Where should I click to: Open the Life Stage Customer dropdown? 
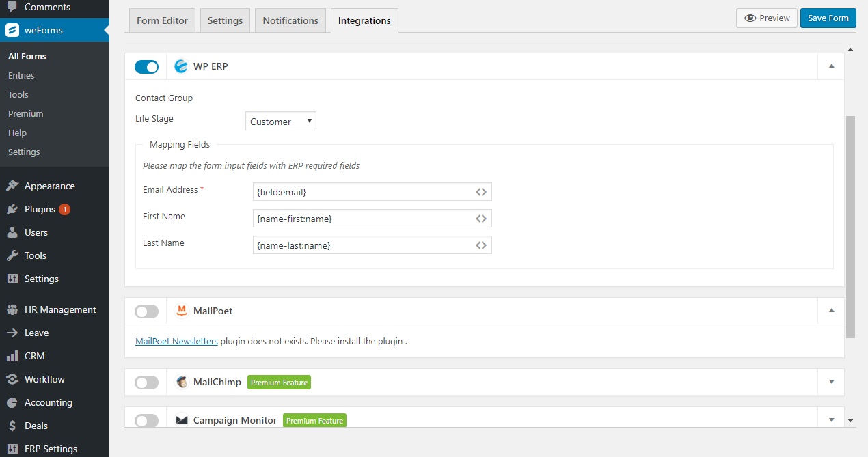280,121
